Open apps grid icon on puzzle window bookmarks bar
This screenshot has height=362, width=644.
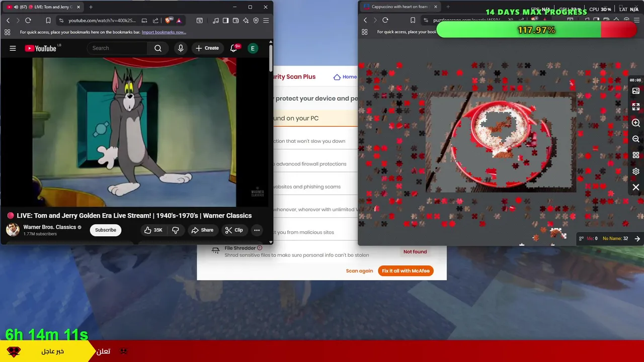[x=364, y=32]
